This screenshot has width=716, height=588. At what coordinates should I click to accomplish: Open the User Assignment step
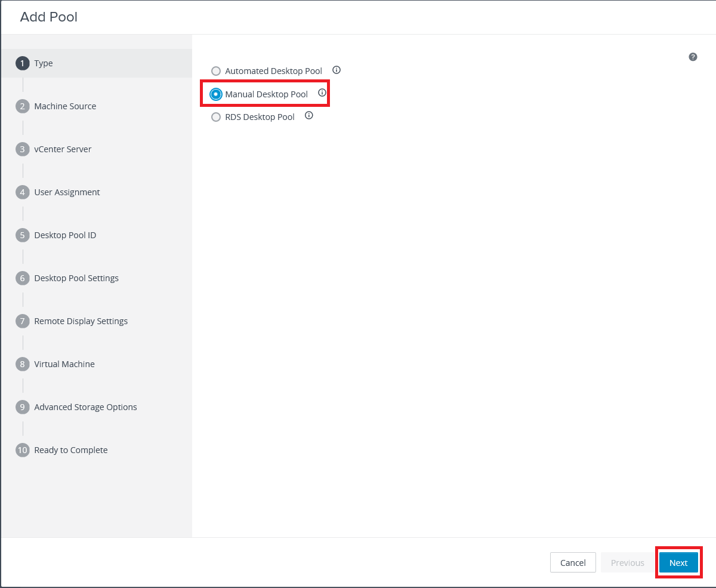tap(67, 192)
